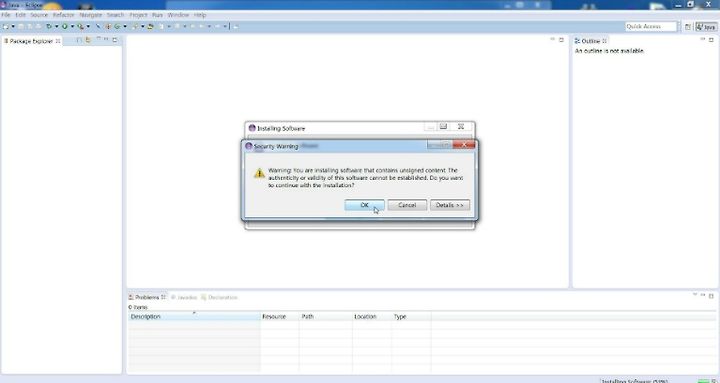Minimize the editor area
The image size is (720, 383).
point(552,39)
